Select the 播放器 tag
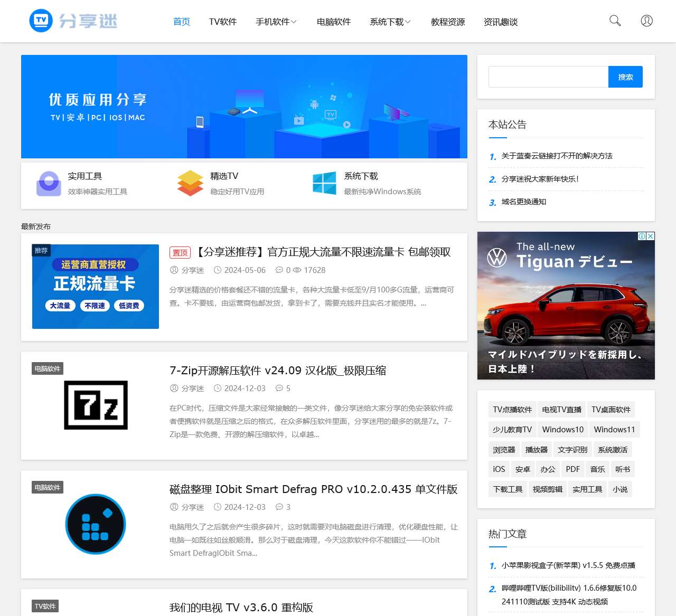The height and width of the screenshot is (616, 676). 536,450
